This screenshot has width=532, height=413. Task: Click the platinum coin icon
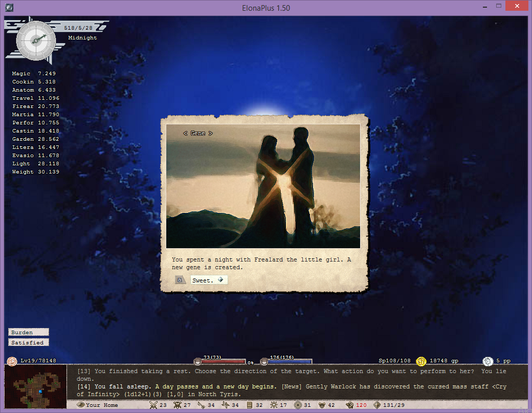coord(487,361)
